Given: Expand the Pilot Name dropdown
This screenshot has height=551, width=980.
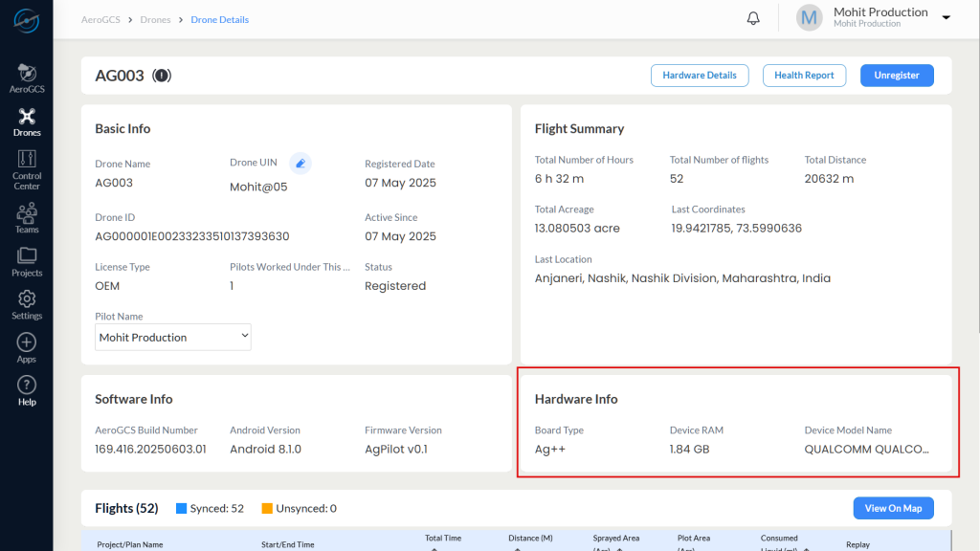Looking at the screenshot, I should pos(173,337).
